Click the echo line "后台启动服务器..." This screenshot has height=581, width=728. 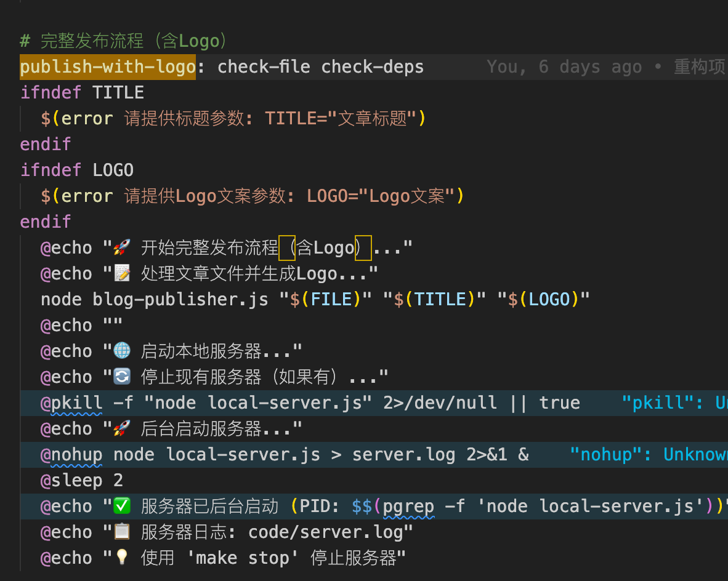pos(171,429)
